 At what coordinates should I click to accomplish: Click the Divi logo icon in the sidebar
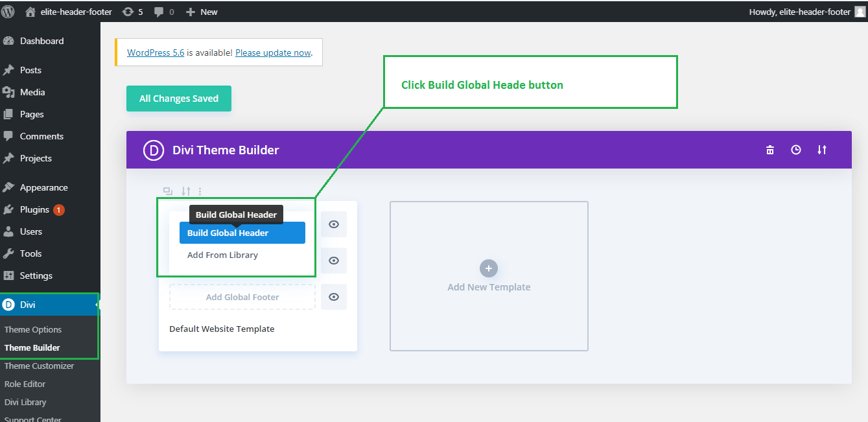pyautogui.click(x=8, y=305)
